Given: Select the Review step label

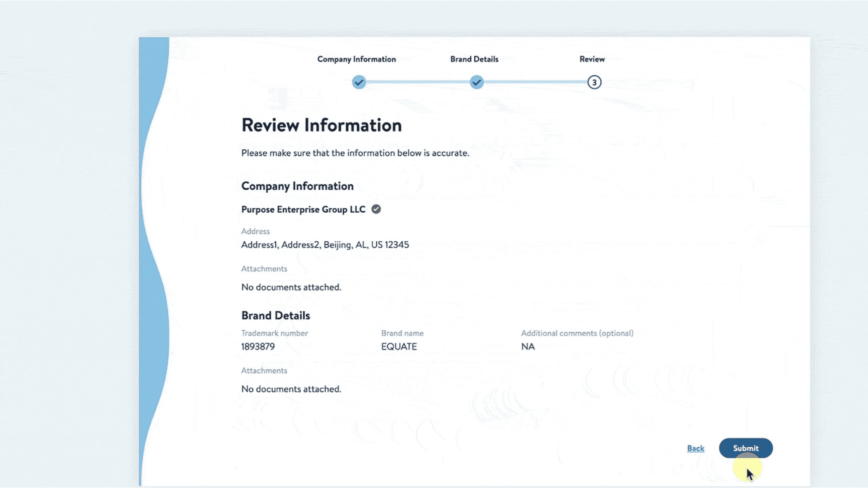Looking at the screenshot, I should (592, 59).
